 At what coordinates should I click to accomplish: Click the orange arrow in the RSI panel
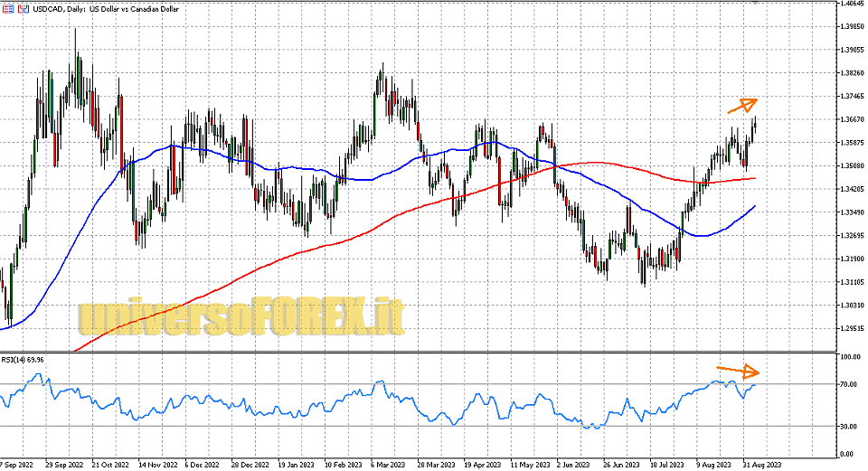coord(738,370)
